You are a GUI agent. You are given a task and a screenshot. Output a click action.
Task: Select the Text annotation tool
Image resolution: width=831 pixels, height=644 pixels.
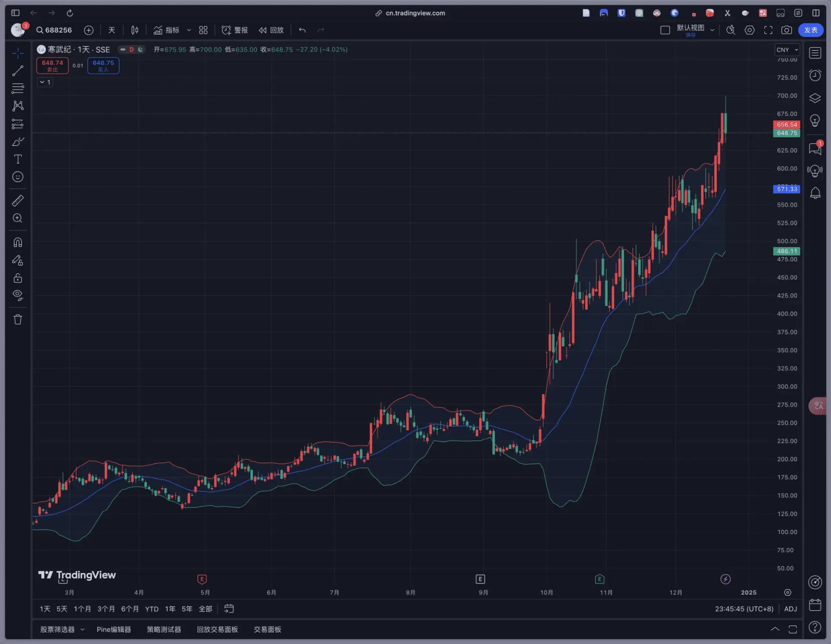pyautogui.click(x=18, y=159)
